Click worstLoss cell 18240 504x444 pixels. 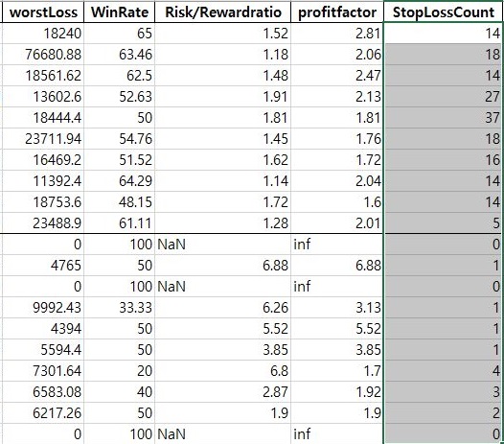(x=43, y=34)
